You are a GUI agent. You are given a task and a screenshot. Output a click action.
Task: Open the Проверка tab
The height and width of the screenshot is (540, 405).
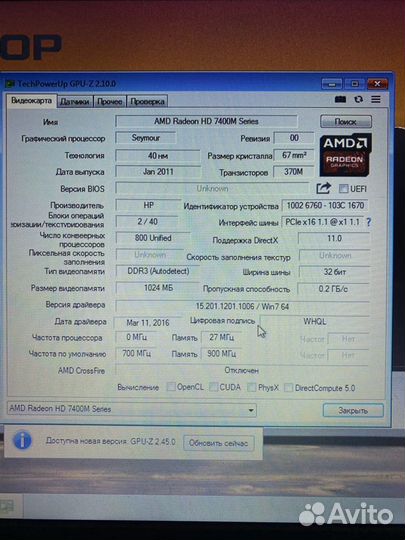tap(147, 102)
